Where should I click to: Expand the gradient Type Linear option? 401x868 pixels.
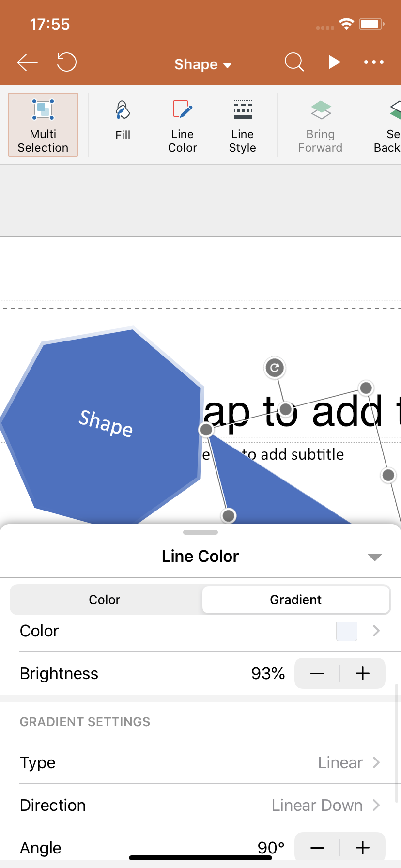pyautogui.click(x=200, y=762)
